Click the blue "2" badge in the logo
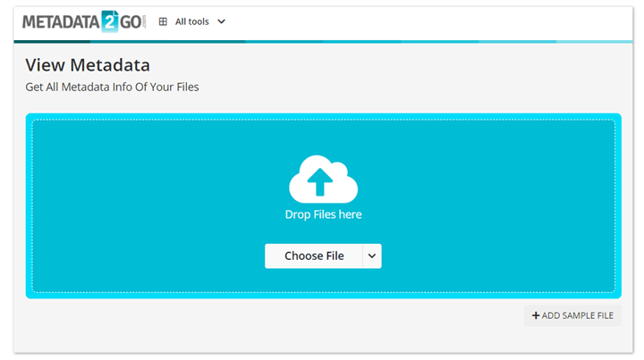 109,21
